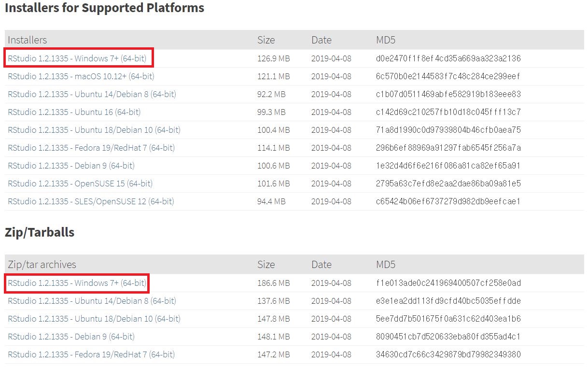
Task: Click the MD5 hash starting with d0e2470f
Action: pos(448,58)
